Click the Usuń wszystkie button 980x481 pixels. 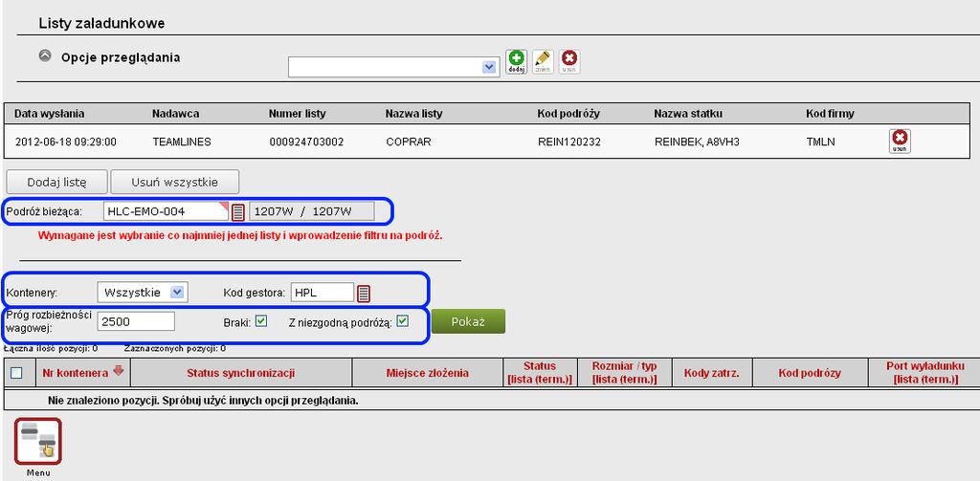tap(174, 183)
